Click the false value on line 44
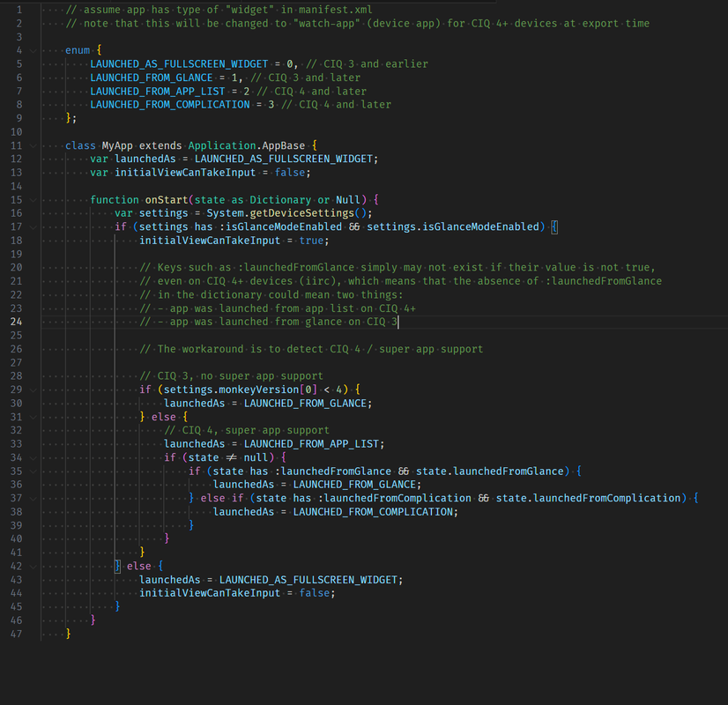728x705 pixels. coord(315,593)
